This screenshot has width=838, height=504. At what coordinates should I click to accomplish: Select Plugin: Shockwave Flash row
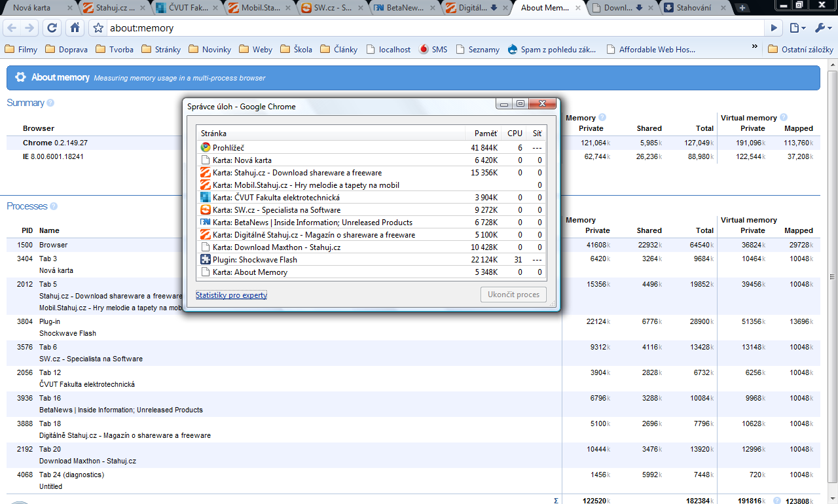point(371,260)
